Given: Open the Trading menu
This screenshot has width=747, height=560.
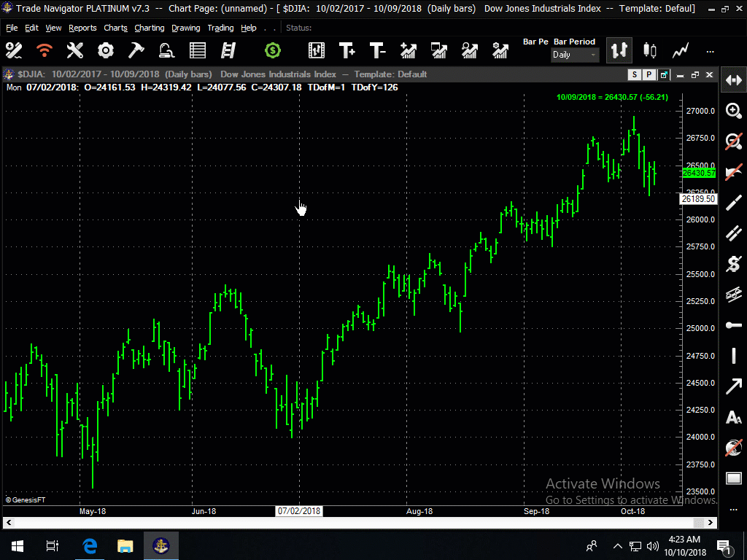Looking at the screenshot, I should [220, 28].
